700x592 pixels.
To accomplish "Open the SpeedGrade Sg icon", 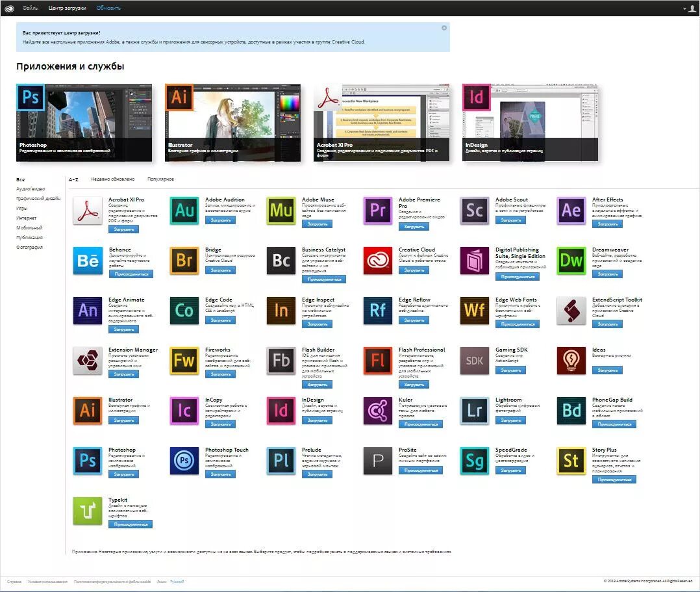I will click(475, 461).
